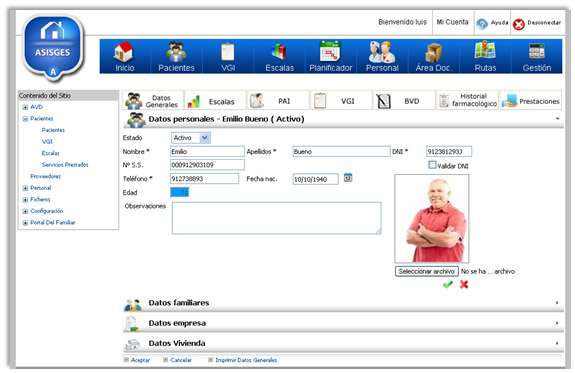Enable the Validar DNI checkbox
This screenshot has width=575, height=373.
click(x=432, y=165)
